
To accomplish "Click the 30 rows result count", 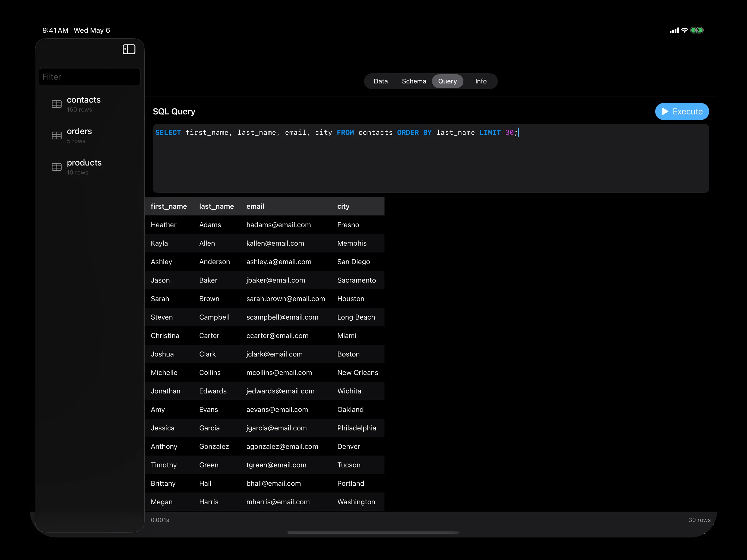I will click(x=700, y=520).
